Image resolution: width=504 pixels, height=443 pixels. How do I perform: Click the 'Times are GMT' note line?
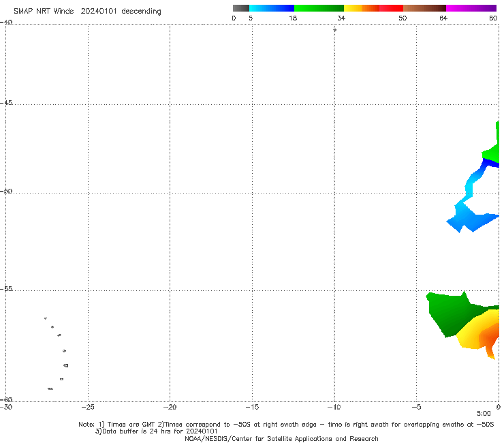click(286, 425)
